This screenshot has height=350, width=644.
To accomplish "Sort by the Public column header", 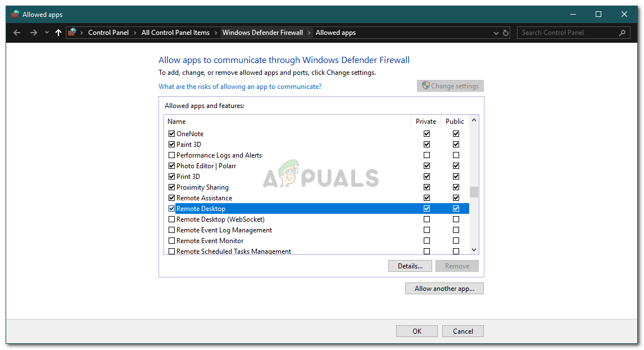I will click(x=455, y=122).
